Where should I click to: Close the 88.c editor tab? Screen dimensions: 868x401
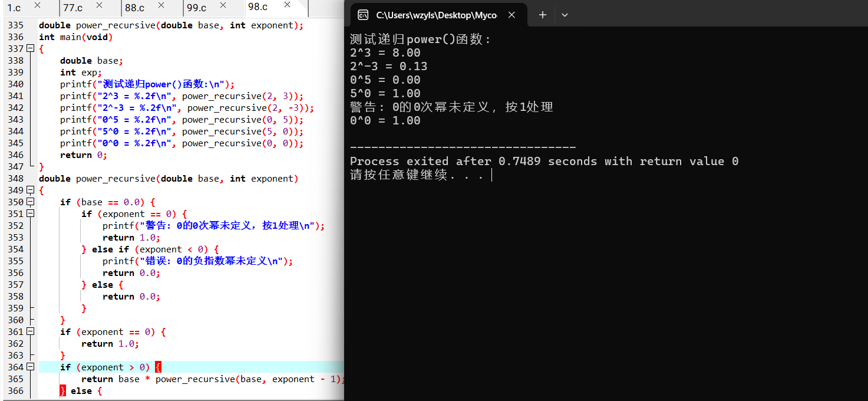161,5
